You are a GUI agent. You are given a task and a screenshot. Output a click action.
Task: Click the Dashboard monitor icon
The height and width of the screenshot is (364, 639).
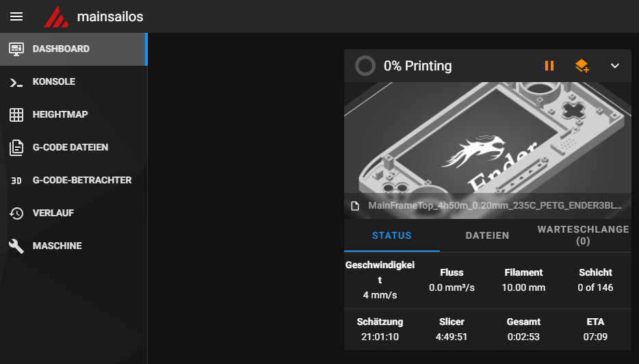tap(16, 49)
